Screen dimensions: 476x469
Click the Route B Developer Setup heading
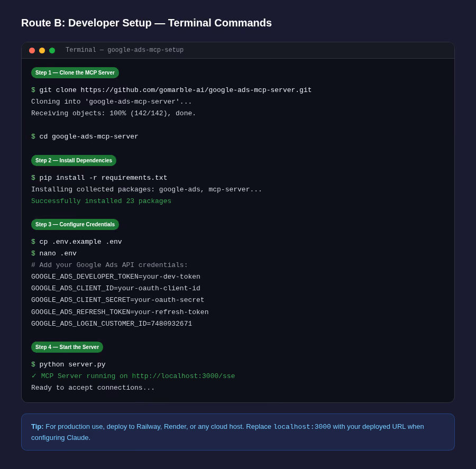[147, 23]
